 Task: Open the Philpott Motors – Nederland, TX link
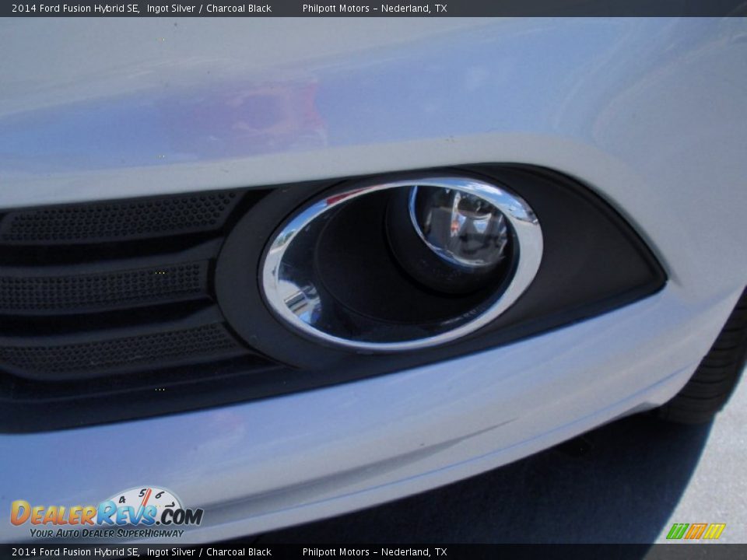375,7
